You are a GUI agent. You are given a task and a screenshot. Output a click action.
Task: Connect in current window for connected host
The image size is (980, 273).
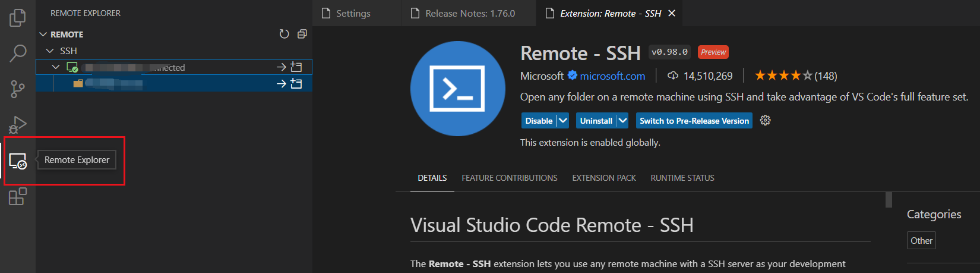pos(282,67)
